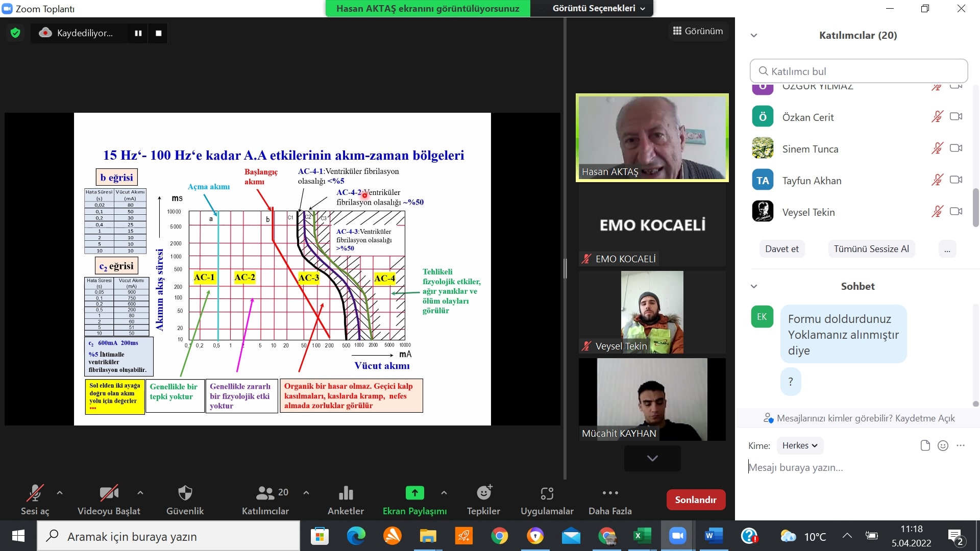Select Özkan Cerit in participants list
Image resolution: width=980 pixels, height=551 pixels.
[x=857, y=117]
